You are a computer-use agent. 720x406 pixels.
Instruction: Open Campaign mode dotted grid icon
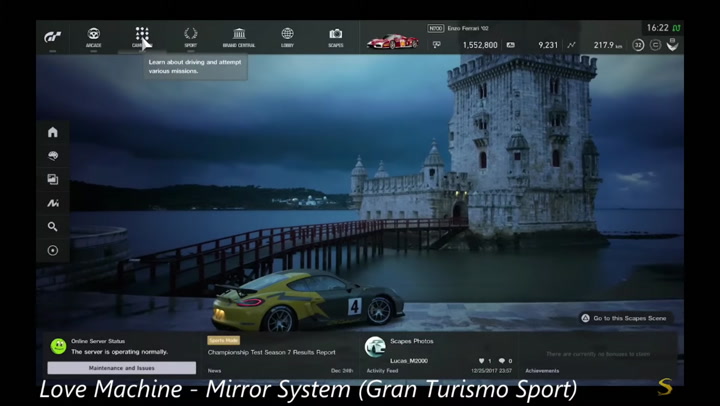pyautogui.click(x=142, y=34)
